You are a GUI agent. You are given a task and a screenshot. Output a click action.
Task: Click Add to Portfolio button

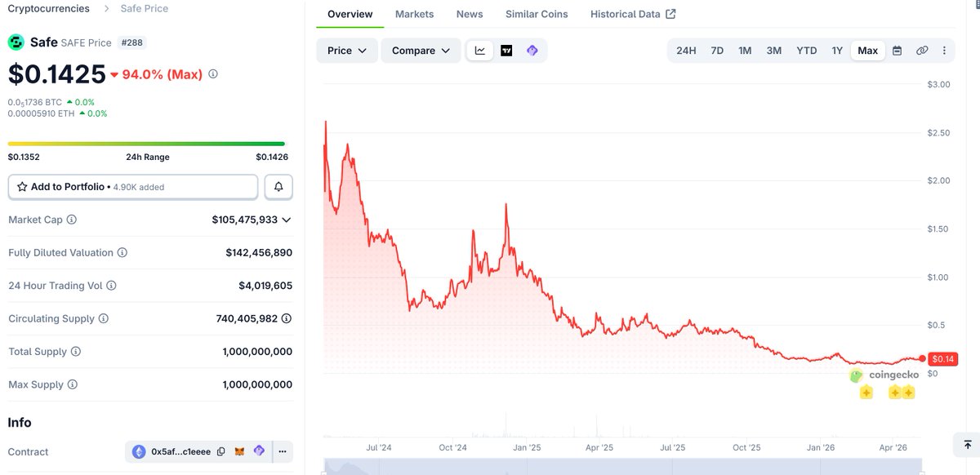tap(133, 187)
